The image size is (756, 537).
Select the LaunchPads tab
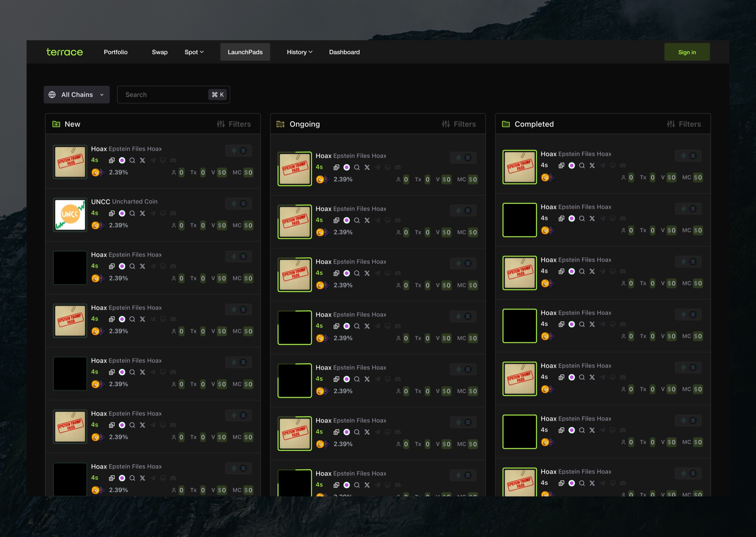[245, 52]
